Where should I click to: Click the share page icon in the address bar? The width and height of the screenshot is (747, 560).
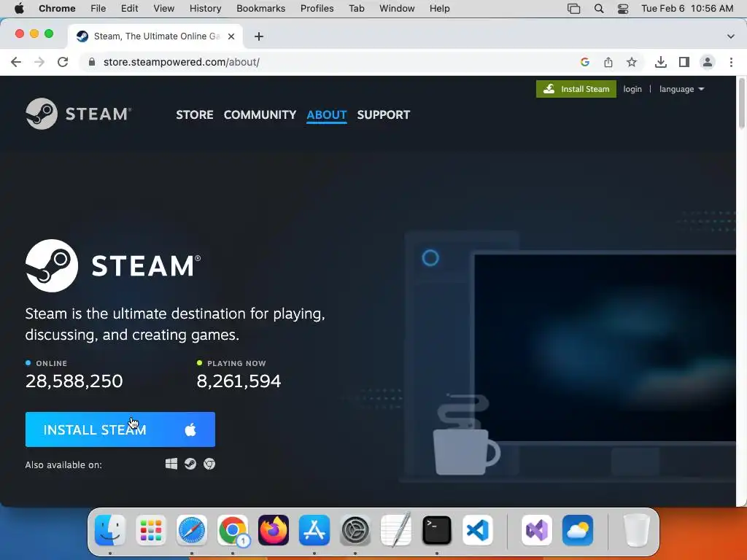(x=608, y=62)
